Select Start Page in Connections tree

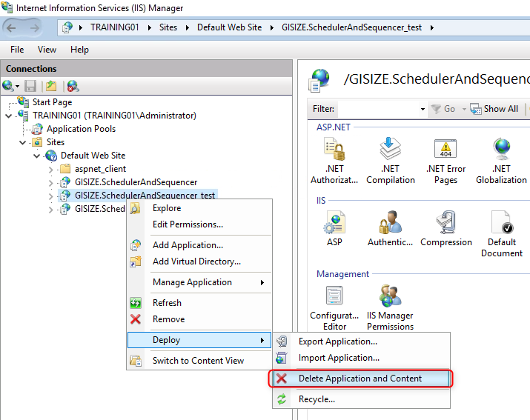pyautogui.click(x=52, y=102)
